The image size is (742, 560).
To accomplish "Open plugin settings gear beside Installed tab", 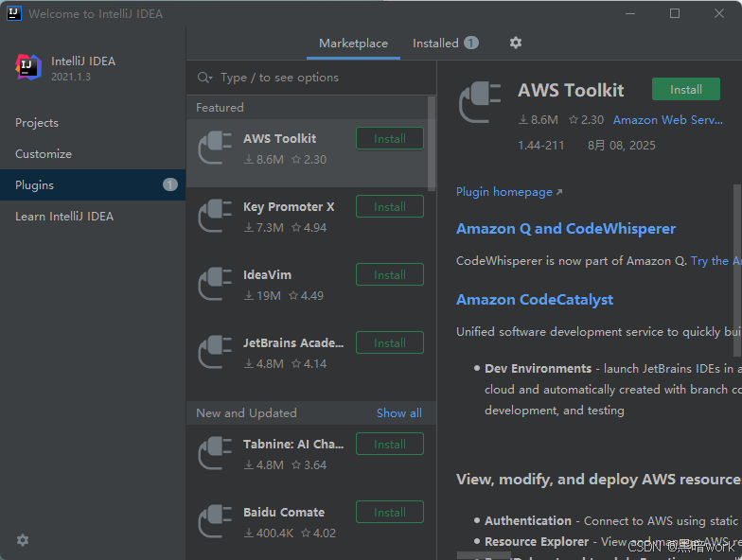I will click(x=515, y=44).
